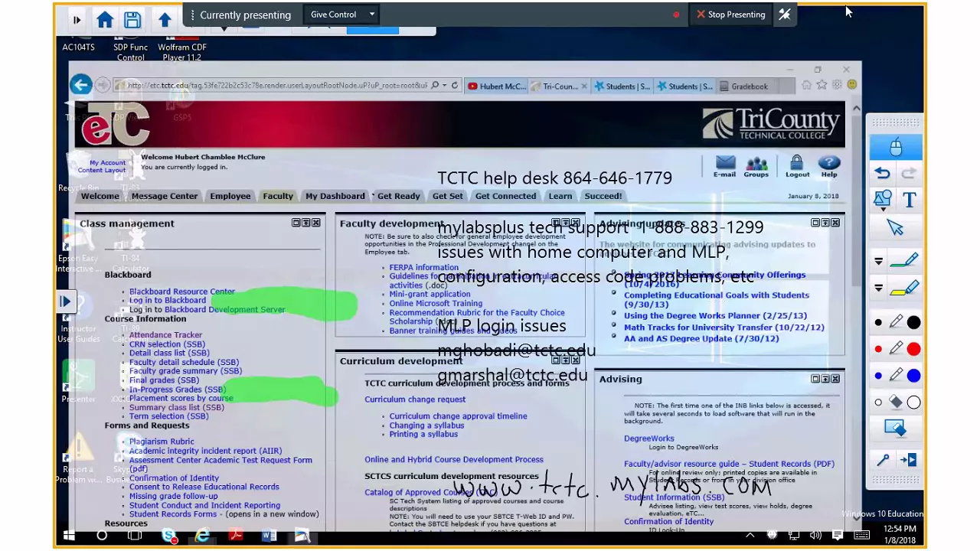Select the small black pen thickness dot
980x551 pixels.
point(878,322)
